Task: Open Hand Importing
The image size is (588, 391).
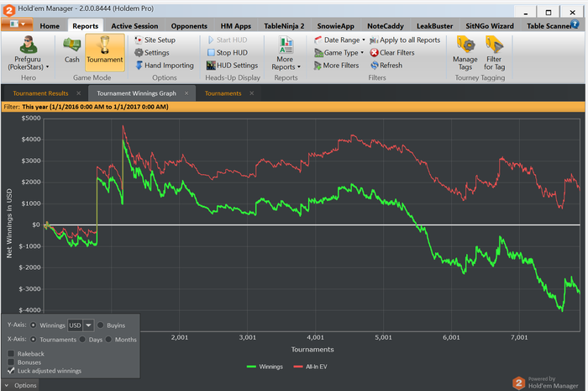Action: pyautogui.click(x=165, y=66)
